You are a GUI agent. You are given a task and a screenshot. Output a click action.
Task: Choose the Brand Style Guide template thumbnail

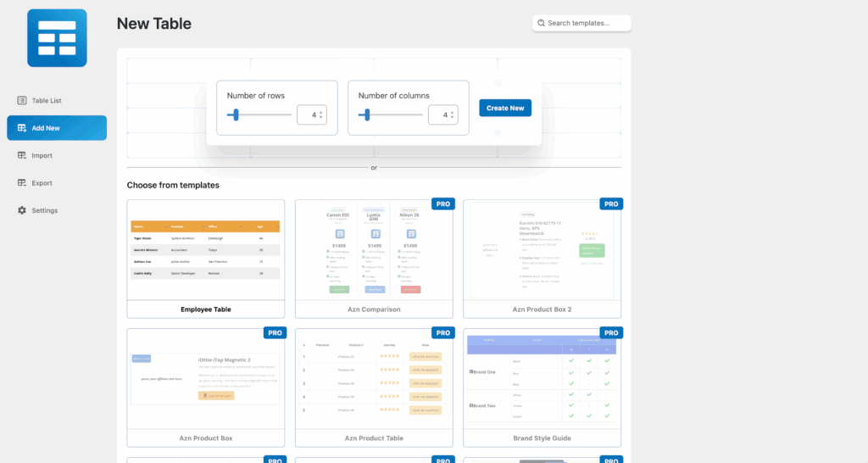coord(542,379)
